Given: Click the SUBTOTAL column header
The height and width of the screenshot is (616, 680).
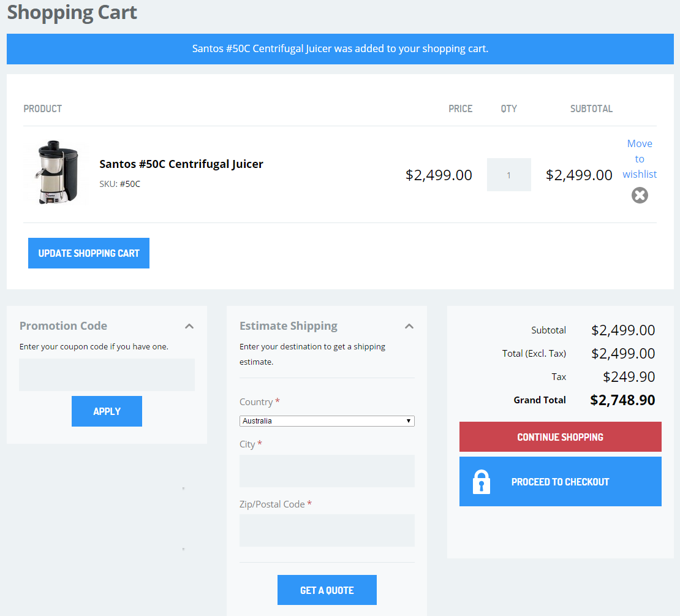Looking at the screenshot, I should point(591,109).
